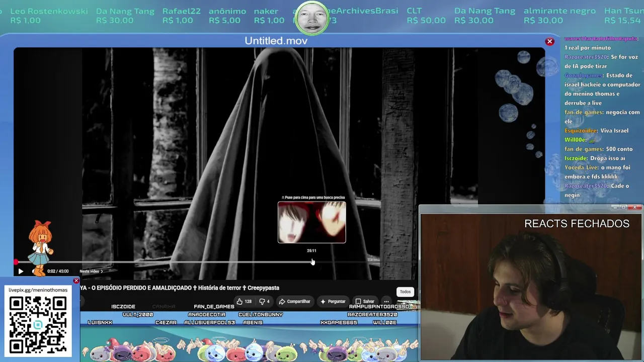Click the ANAODECOTIA name in the banner

click(207, 315)
